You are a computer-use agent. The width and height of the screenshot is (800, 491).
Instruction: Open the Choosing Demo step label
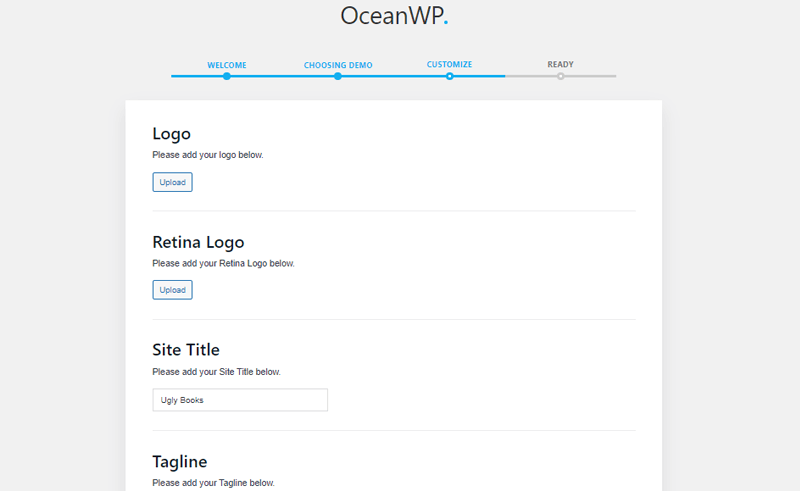338,65
